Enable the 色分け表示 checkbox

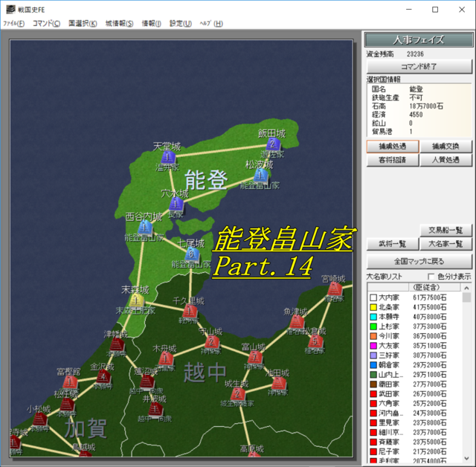point(431,277)
